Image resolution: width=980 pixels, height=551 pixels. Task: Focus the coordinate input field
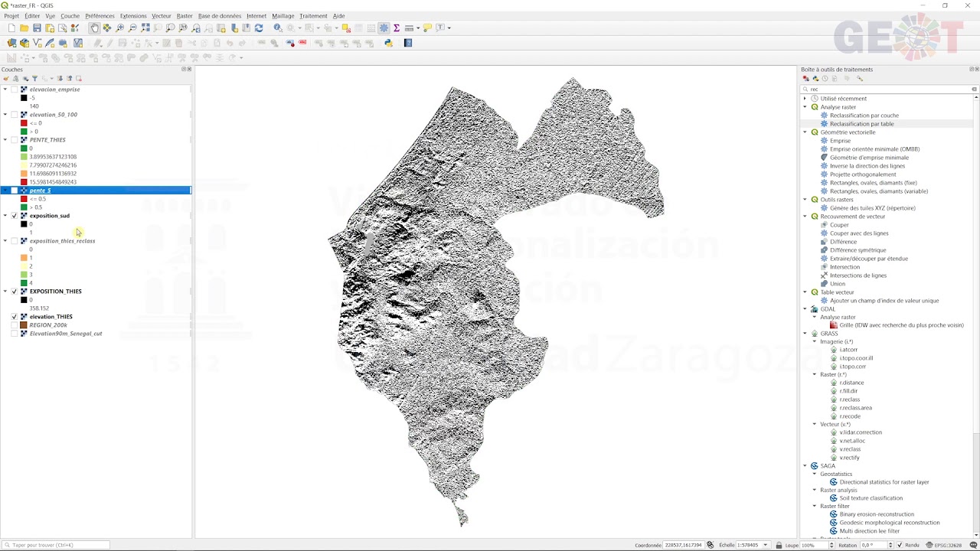(683, 545)
